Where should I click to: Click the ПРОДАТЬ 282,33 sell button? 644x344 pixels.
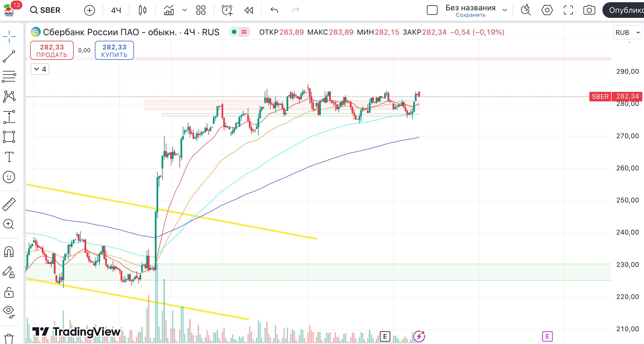[52, 50]
